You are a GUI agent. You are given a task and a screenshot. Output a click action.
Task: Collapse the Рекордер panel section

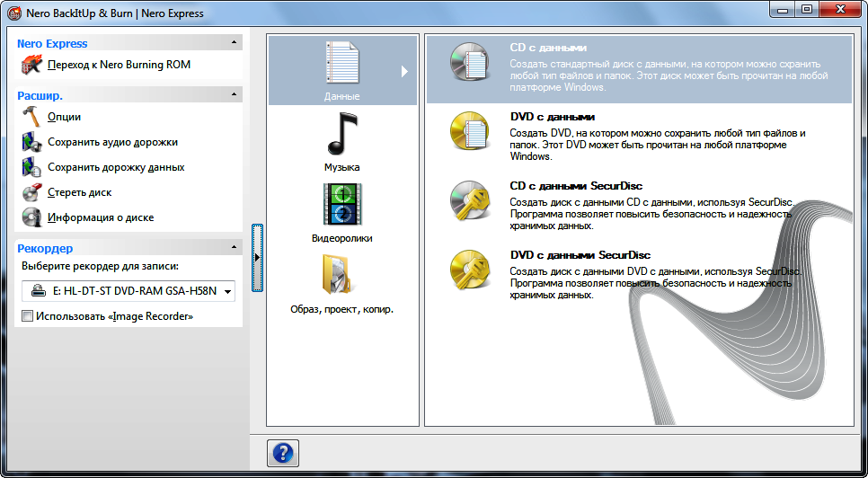235,248
